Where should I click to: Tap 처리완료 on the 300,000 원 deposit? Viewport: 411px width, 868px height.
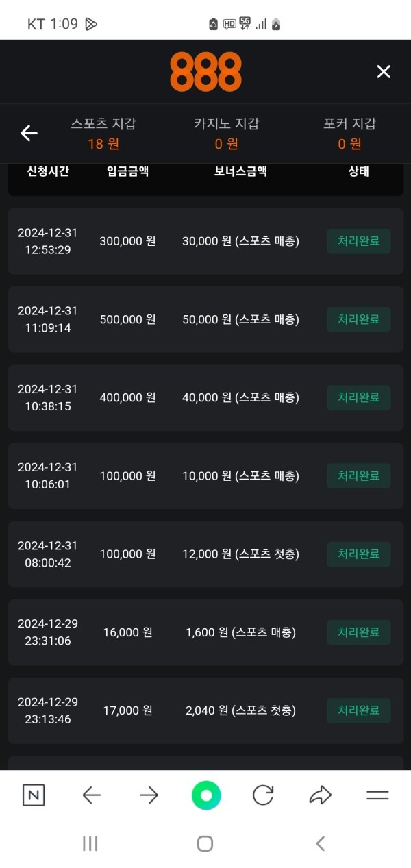tap(358, 241)
